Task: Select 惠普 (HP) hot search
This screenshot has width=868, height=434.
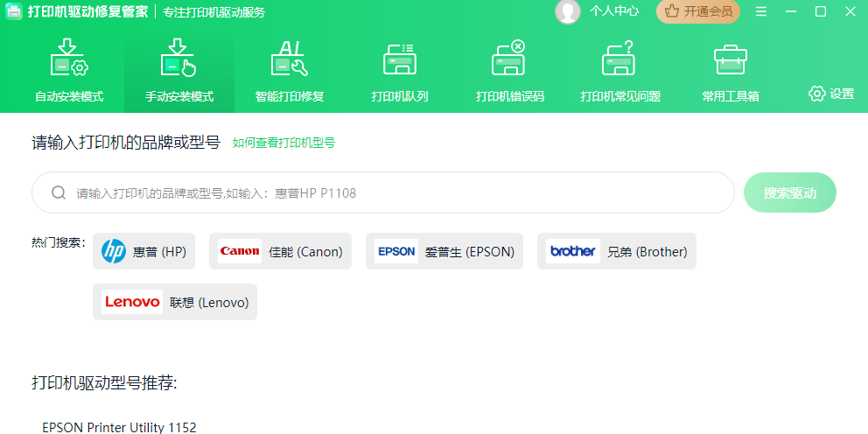Action: click(144, 252)
